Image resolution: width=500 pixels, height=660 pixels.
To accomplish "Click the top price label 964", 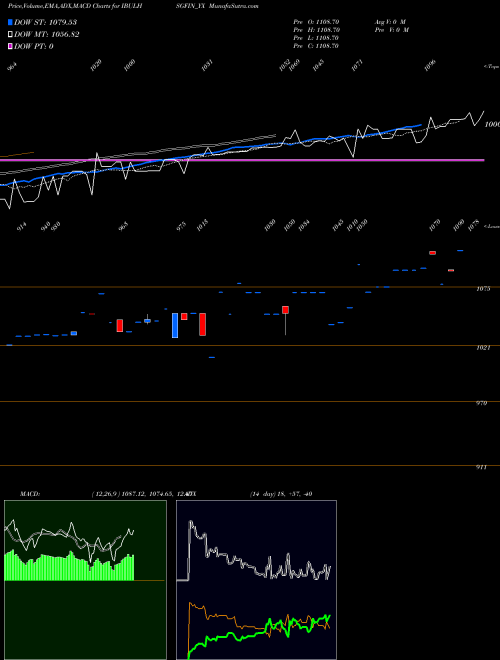I will tap(12, 67).
